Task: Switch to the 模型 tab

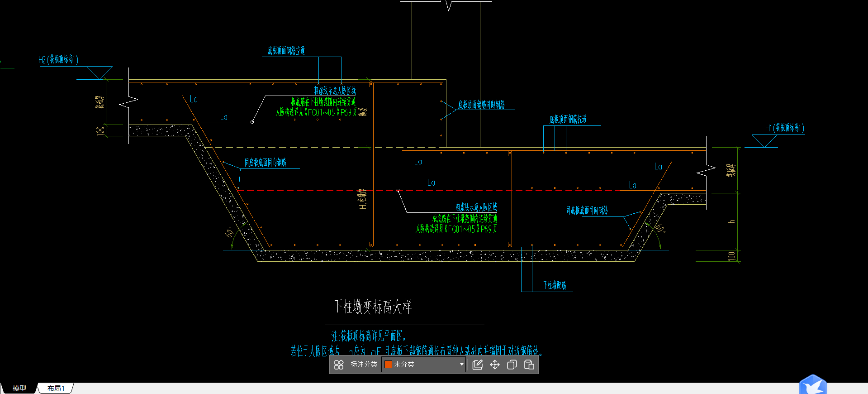Action: [x=19, y=389]
